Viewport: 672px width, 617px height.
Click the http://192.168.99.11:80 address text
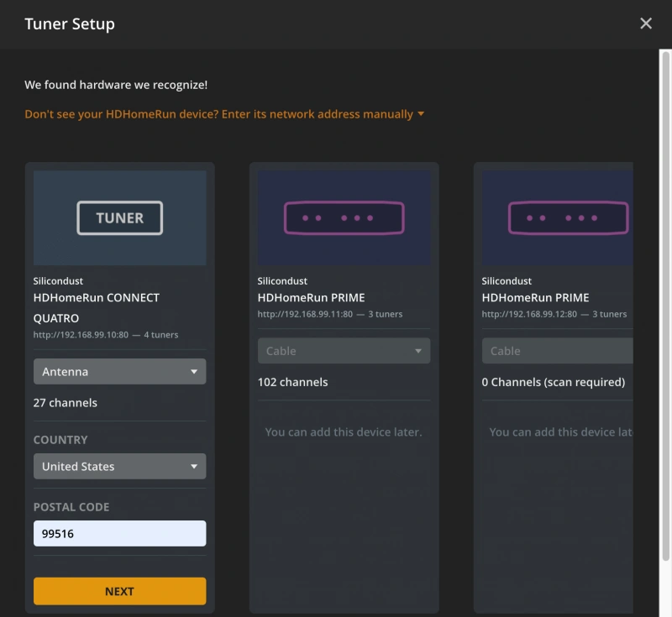click(305, 314)
